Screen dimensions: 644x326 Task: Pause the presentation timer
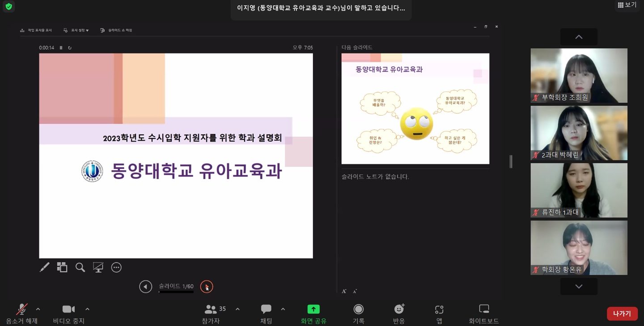60,47
